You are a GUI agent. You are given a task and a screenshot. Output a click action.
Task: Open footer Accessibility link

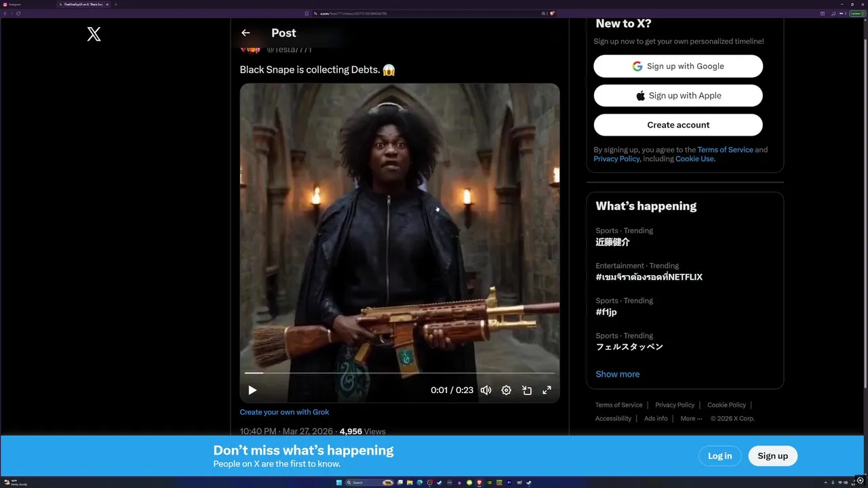point(613,419)
